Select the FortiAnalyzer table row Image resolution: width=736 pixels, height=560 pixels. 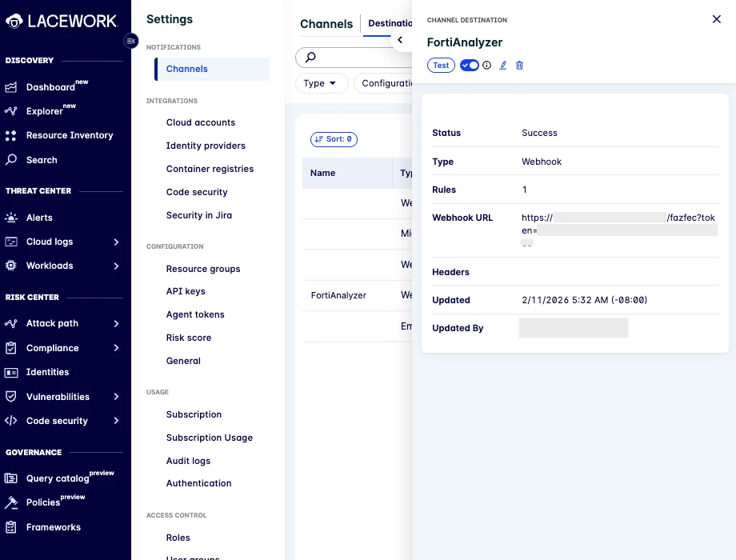point(358,295)
